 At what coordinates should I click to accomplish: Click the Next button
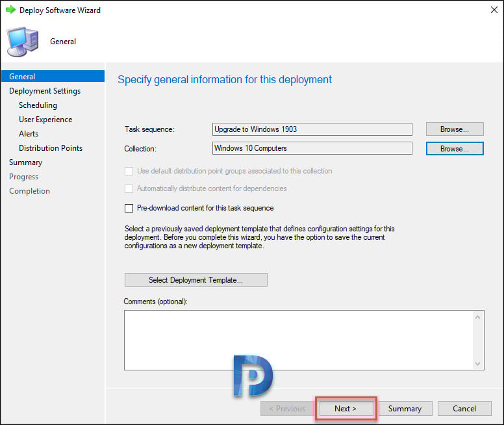pos(346,409)
